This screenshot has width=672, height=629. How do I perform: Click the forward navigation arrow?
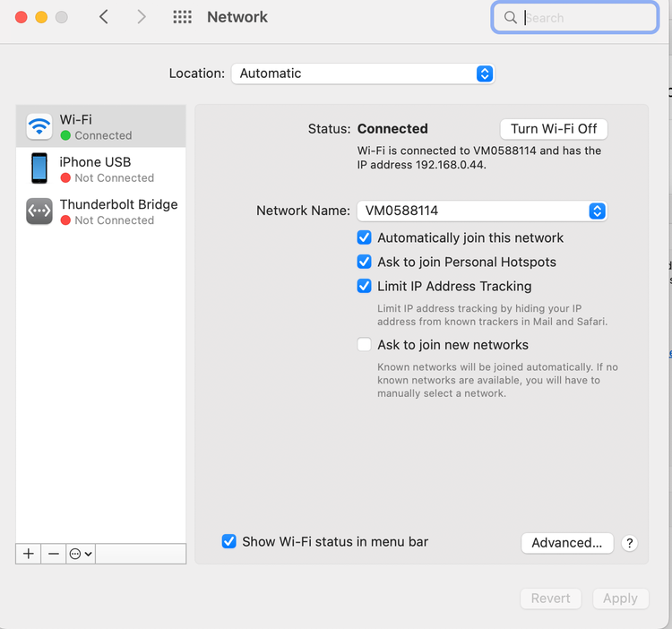(142, 17)
